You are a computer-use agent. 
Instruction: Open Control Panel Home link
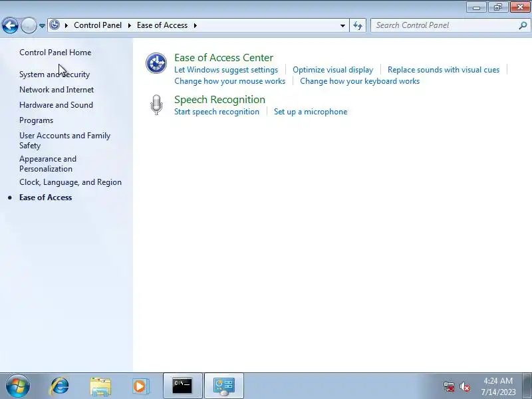[x=55, y=53]
